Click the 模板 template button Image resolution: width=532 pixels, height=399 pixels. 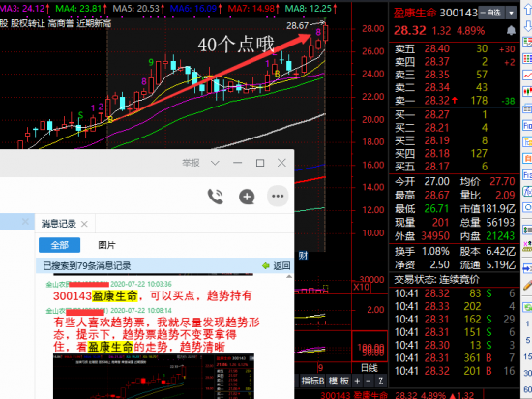tap(339, 381)
